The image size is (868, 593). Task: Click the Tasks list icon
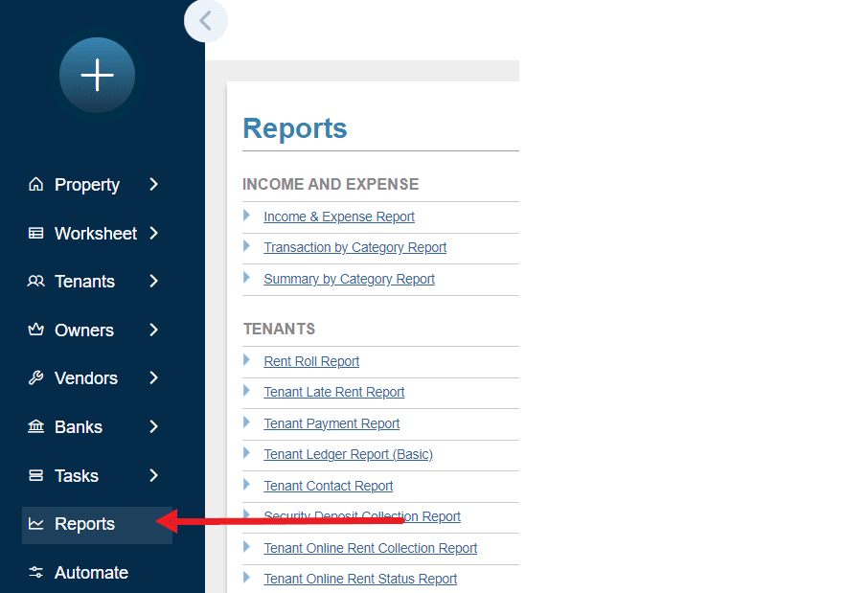[36, 475]
